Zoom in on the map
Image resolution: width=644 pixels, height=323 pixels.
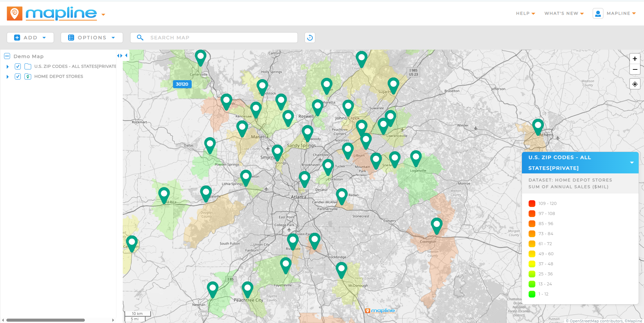coord(635,59)
